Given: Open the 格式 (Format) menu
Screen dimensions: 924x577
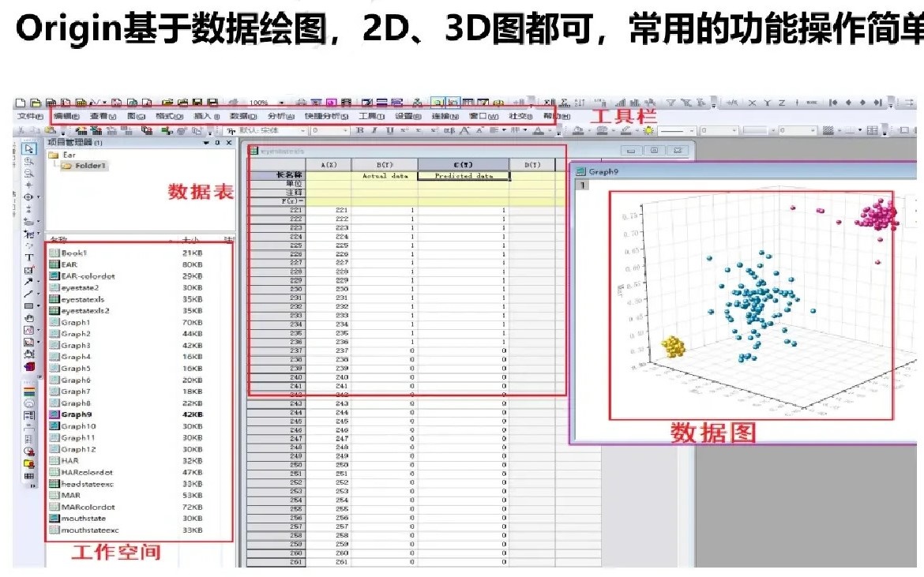Looking at the screenshot, I should click(x=170, y=116).
